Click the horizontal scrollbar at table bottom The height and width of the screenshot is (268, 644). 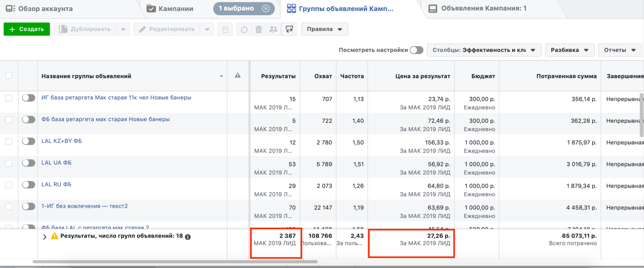175,262
